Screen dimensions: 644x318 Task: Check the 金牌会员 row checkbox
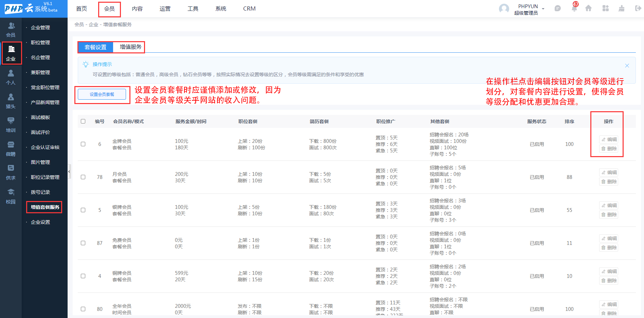pyautogui.click(x=83, y=144)
